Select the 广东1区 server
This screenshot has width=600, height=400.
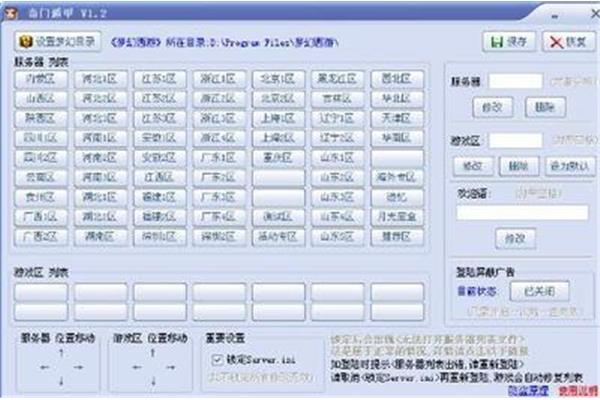(219, 158)
